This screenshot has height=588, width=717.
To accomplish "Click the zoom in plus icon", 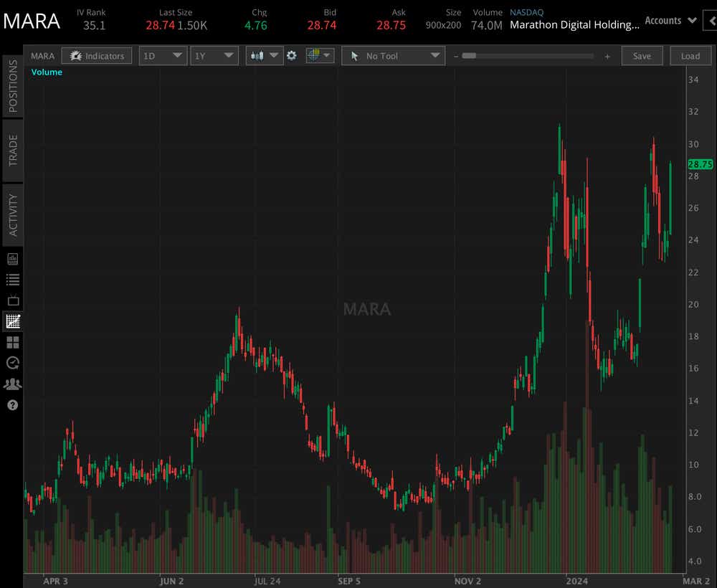I will 607,56.
